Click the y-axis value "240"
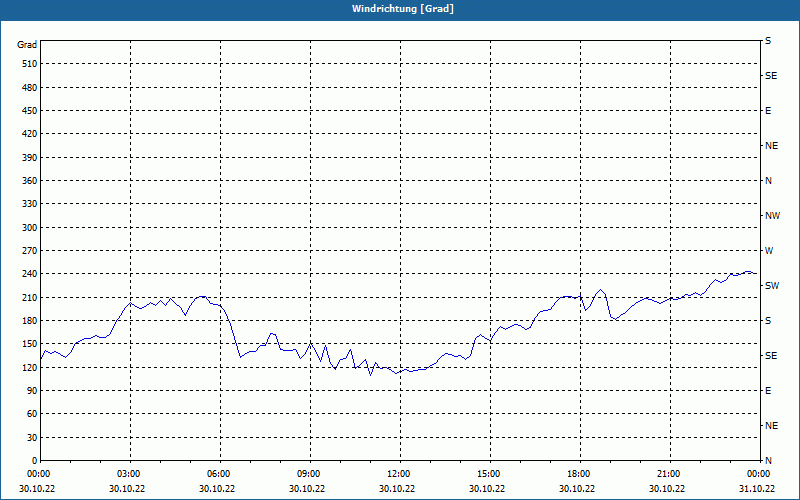Screen dimensions: 800x500 tap(30, 274)
